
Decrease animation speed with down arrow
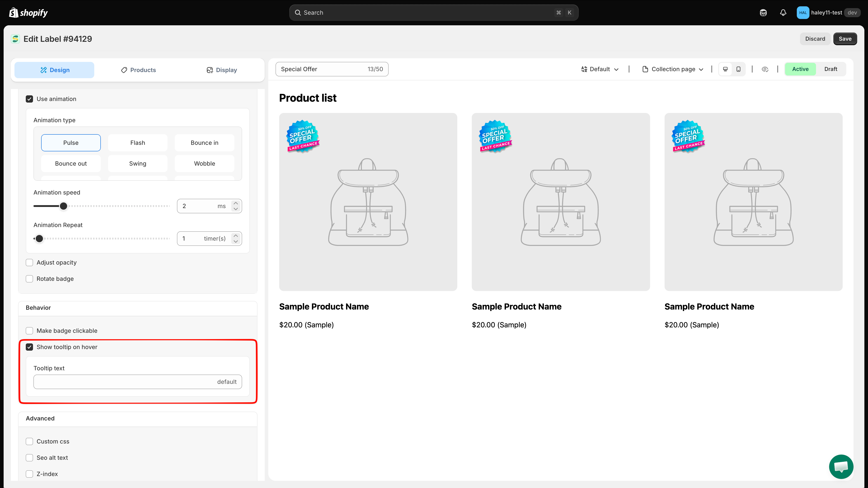(236, 209)
